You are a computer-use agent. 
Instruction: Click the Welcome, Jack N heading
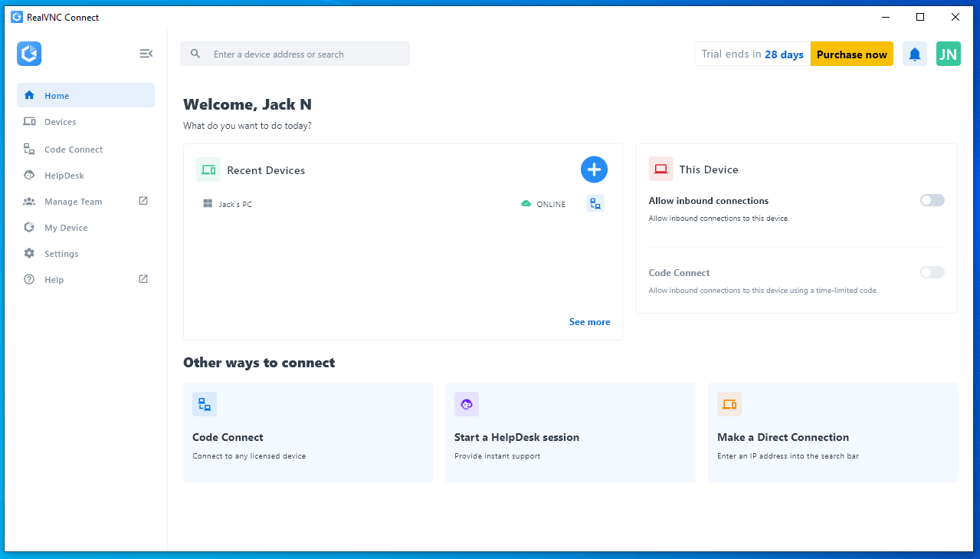coord(247,105)
